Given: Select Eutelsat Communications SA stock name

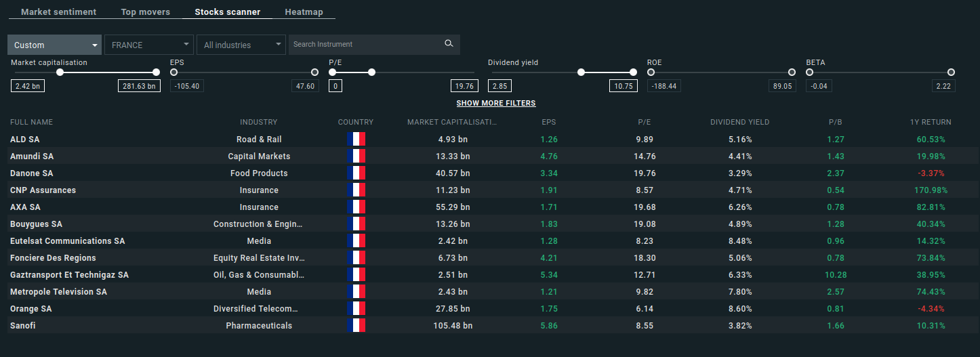Looking at the screenshot, I should coord(68,241).
